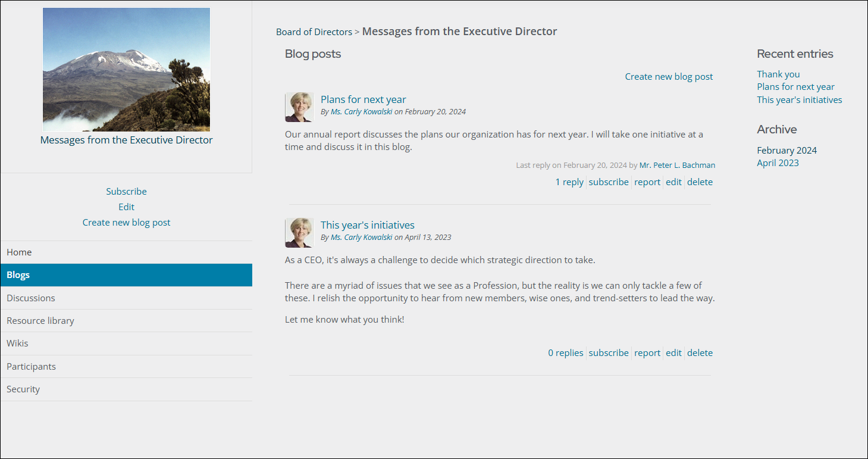
Task: Click Create new blog post above posts
Action: point(669,77)
